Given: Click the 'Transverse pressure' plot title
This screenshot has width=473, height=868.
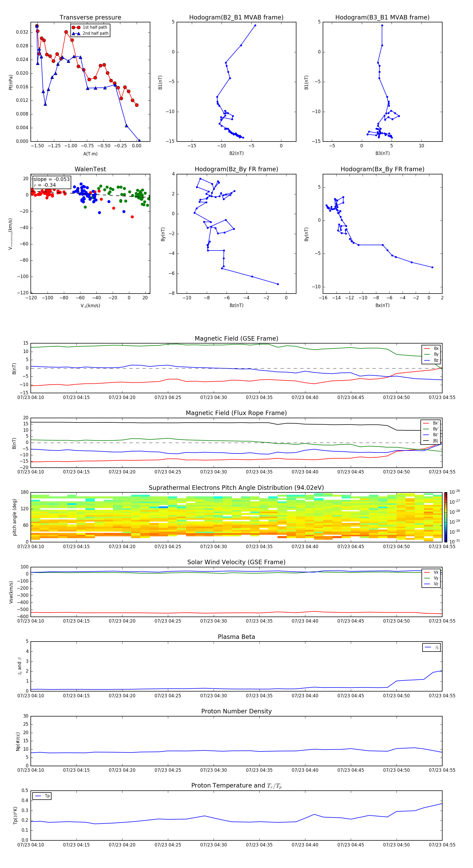Looking at the screenshot, I should (x=90, y=18).
